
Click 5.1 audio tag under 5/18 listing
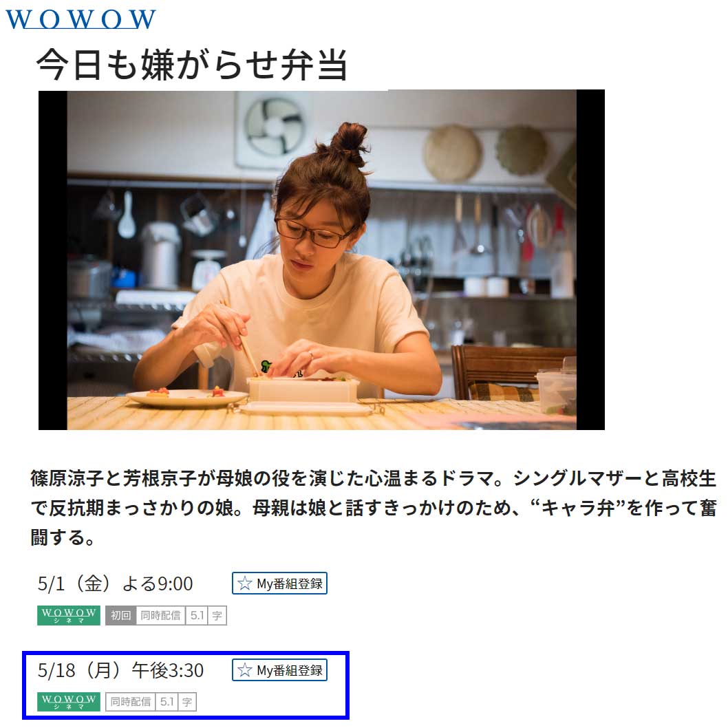point(167,702)
